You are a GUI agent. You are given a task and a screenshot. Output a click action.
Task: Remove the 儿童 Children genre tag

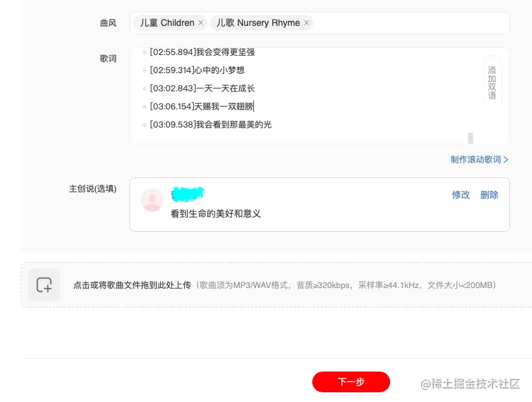201,23
